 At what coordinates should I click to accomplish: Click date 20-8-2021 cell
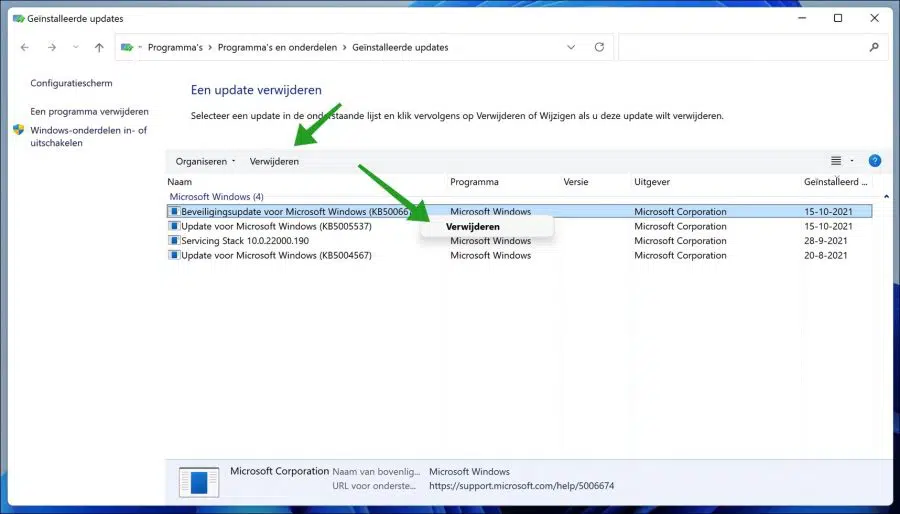(825, 255)
